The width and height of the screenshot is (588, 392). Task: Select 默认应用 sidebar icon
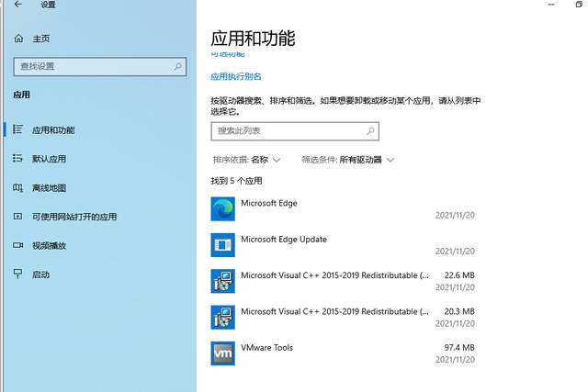tap(17, 158)
